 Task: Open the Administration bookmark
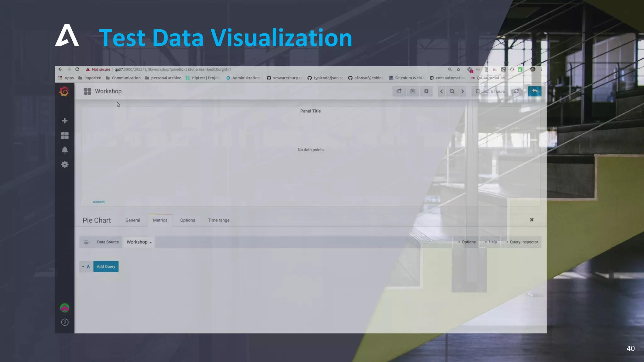pyautogui.click(x=243, y=78)
